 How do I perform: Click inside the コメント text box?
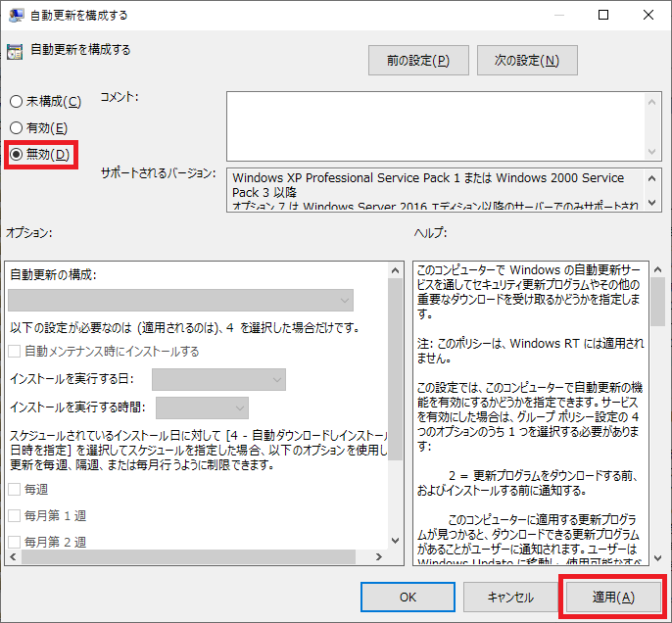click(435, 126)
